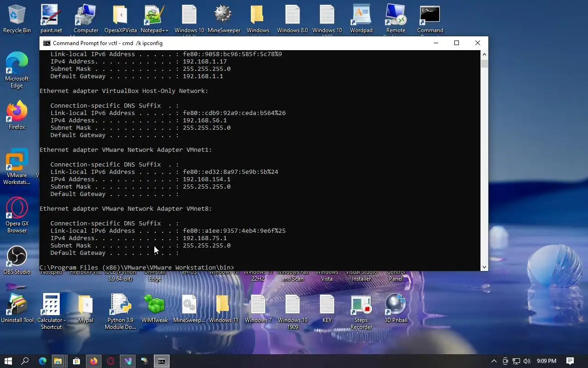The image size is (588, 368).
Task: Launch the Notepad++ shortcut
Action: point(154,18)
